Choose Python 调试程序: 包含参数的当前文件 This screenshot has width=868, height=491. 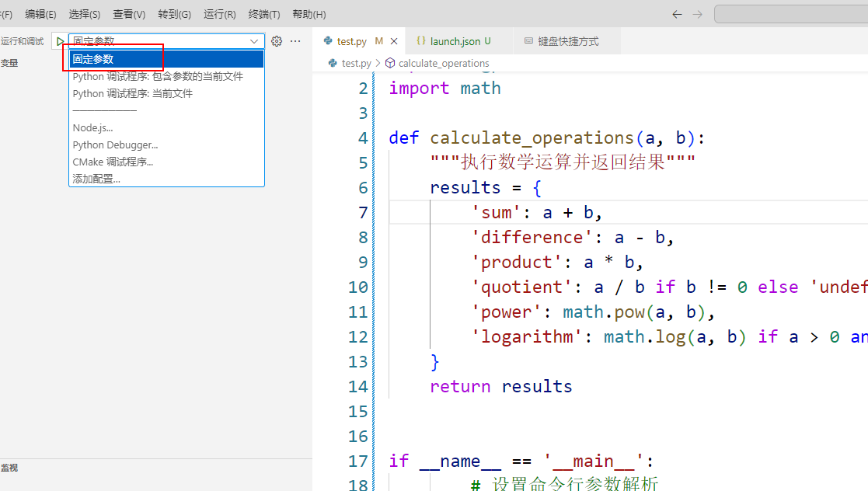166,76
